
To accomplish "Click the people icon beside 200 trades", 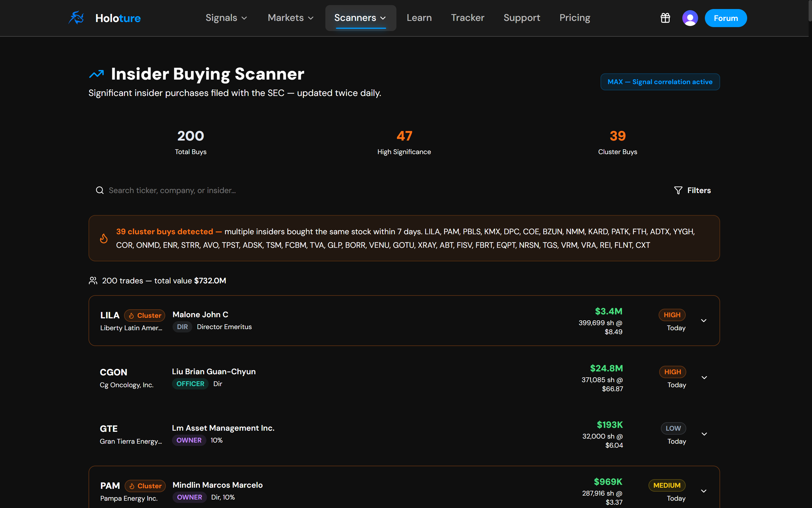I will coord(93,281).
